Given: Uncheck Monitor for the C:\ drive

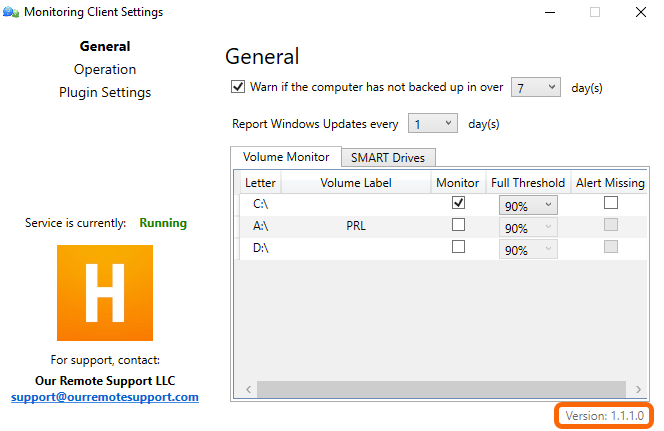Looking at the screenshot, I should pos(458,203).
